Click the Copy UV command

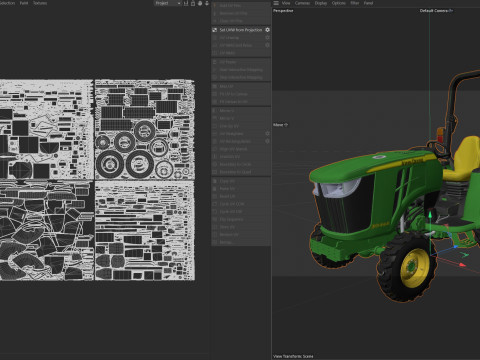(241, 181)
